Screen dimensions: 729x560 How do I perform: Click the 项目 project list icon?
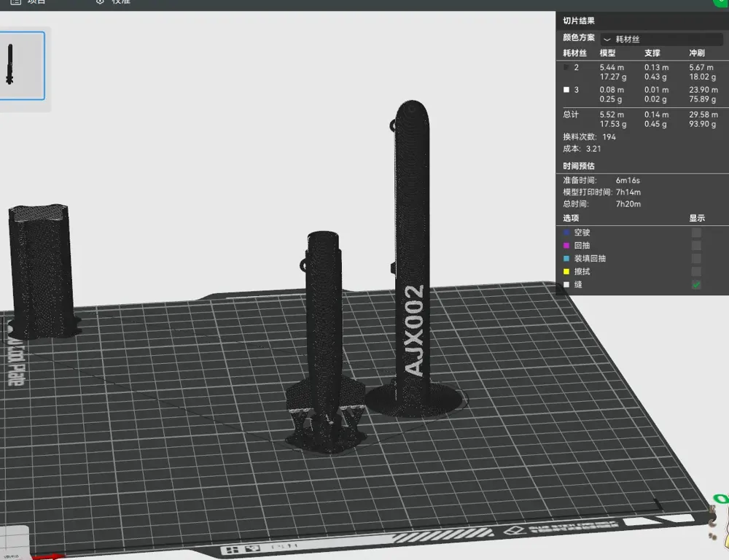coord(15,2)
